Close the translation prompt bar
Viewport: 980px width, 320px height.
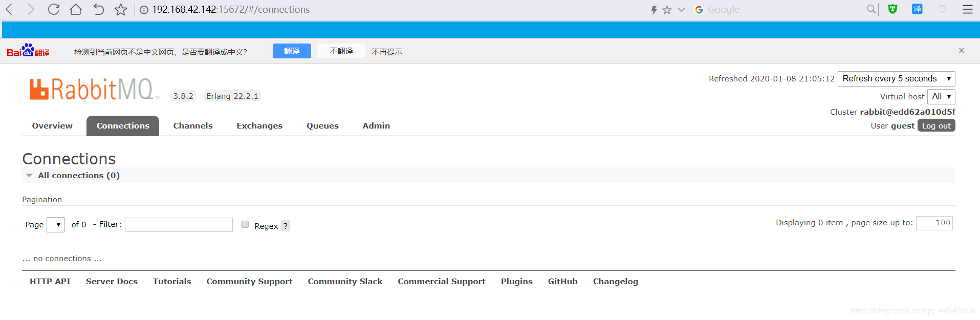point(962,50)
